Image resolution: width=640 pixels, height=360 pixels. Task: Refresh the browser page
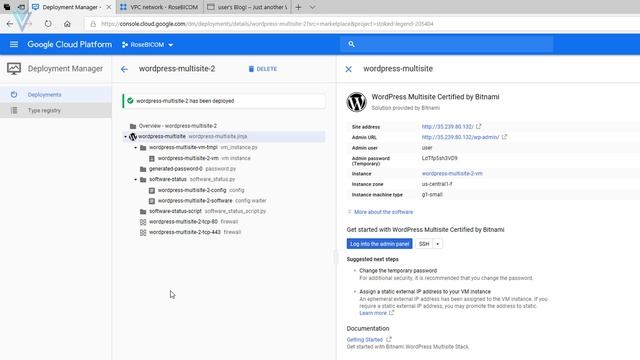[48, 24]
